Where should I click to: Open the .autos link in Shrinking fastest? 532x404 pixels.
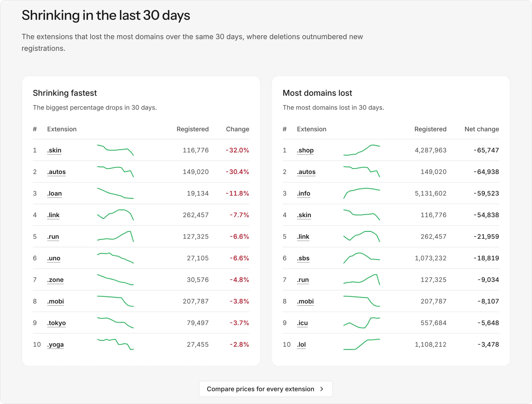pos(56,172)
